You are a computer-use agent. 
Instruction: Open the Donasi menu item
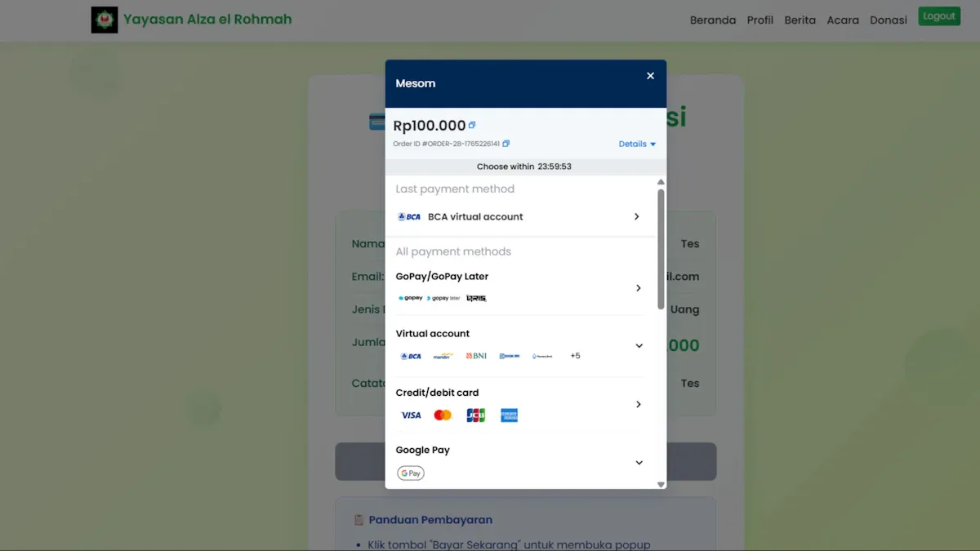[889, 20]
